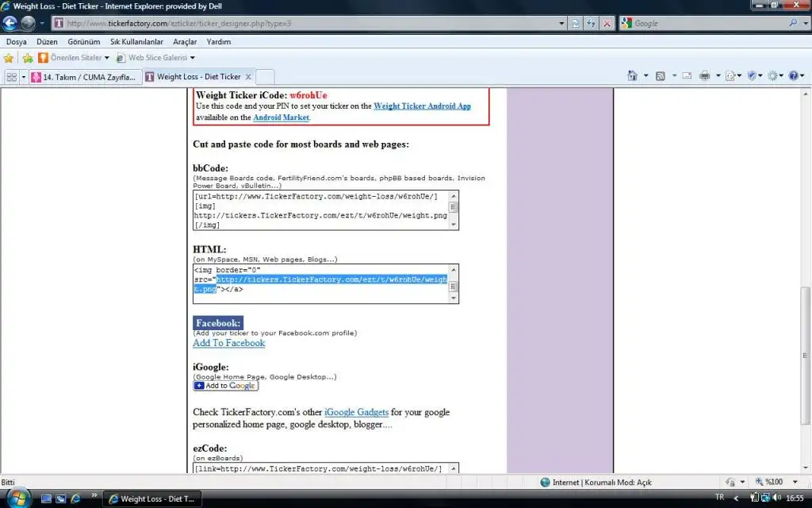
Task: Expand the address bar history dropdown
Action: (x=561, y=23)
